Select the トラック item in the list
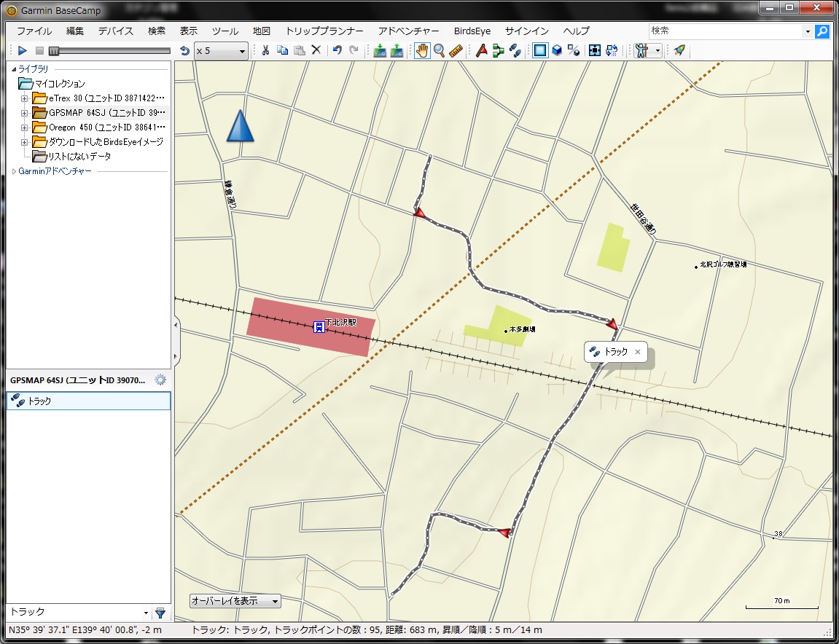 88,401
